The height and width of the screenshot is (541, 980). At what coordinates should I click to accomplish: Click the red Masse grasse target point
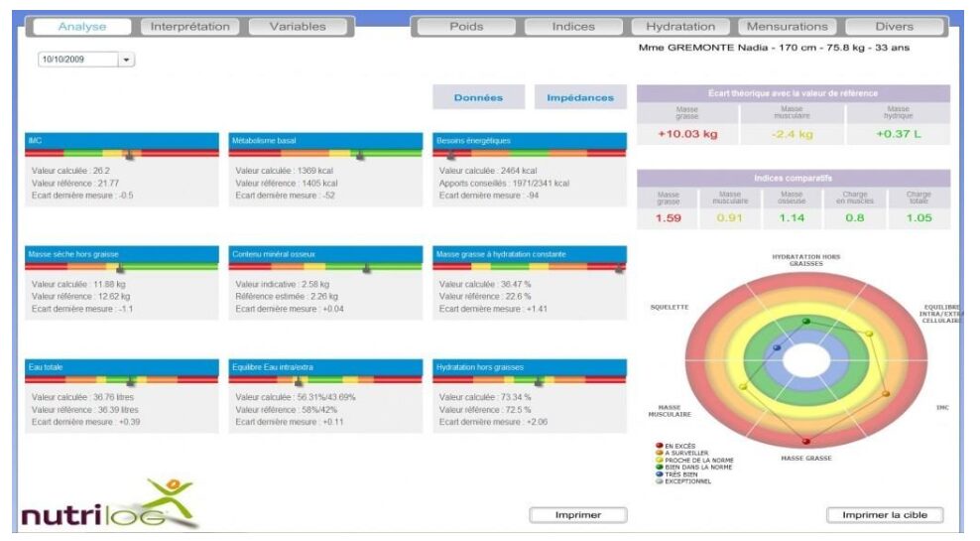(x=806, y=442)
